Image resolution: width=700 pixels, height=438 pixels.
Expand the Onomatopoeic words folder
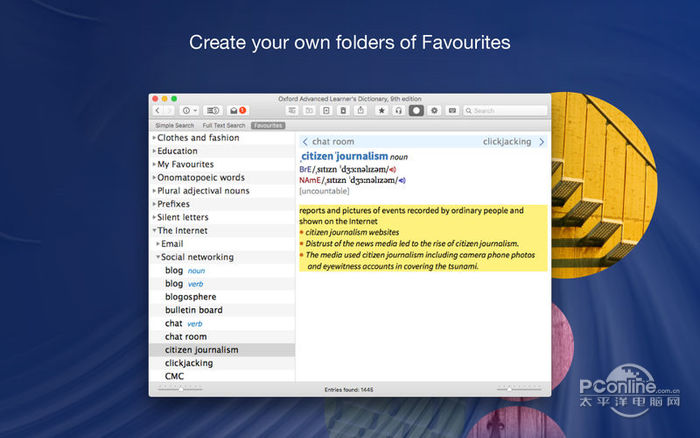(x=154, y=177)
